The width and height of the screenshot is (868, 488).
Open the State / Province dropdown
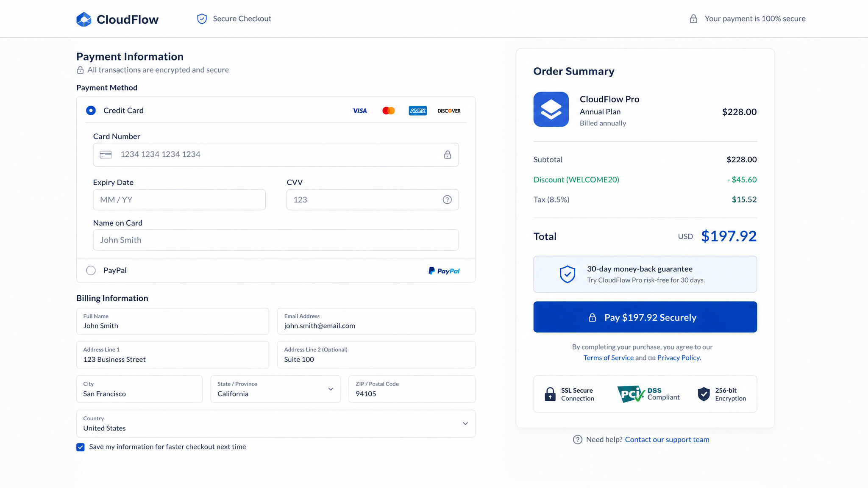[275, 389]
